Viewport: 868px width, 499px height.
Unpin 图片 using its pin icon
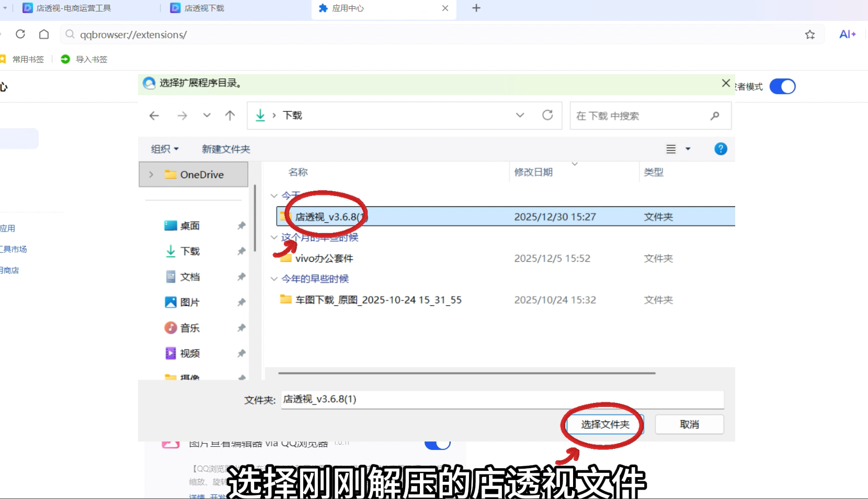pyautogui.click(x=241, y=303)
